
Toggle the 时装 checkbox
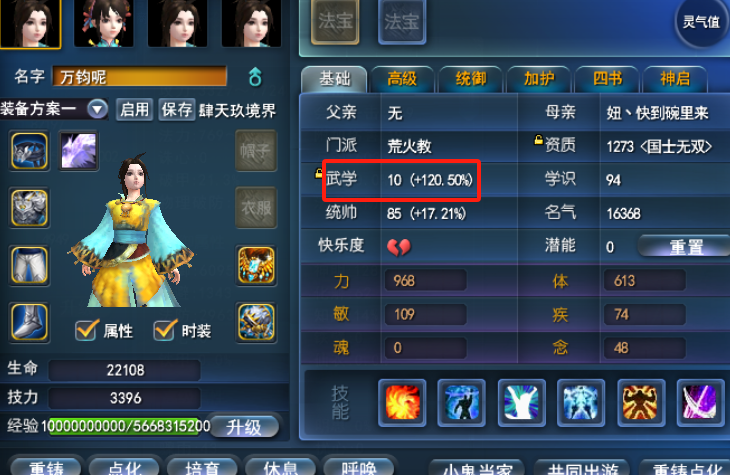point(166,330)
